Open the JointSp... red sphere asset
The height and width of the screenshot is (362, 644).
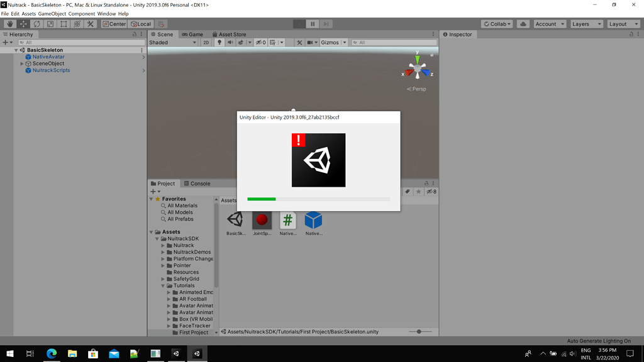(262, 220)
